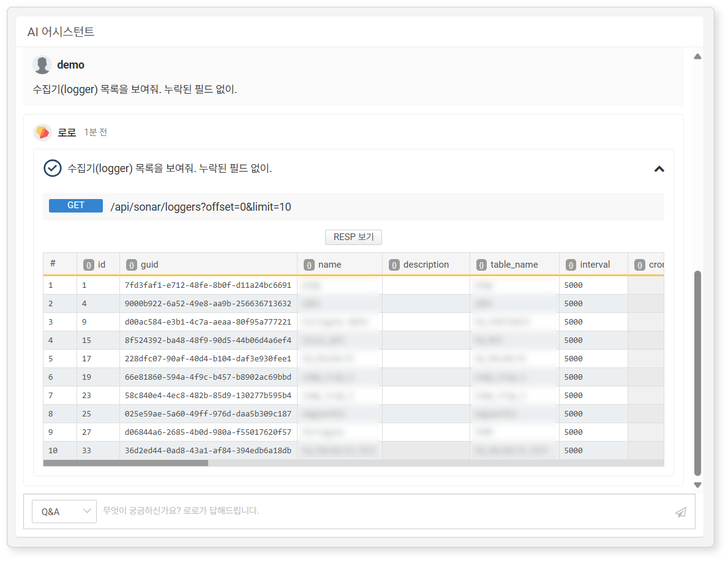
Task: Click the id column header label
Action: [102, 264]
